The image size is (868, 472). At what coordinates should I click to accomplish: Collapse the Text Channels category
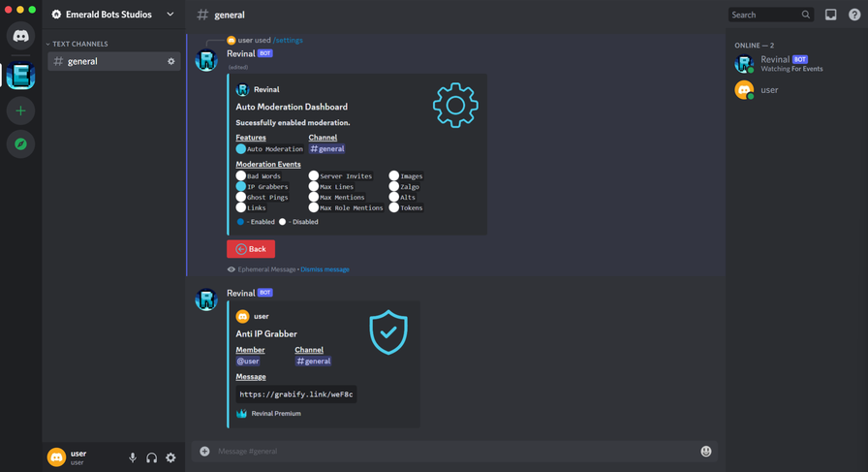[79, 44]
